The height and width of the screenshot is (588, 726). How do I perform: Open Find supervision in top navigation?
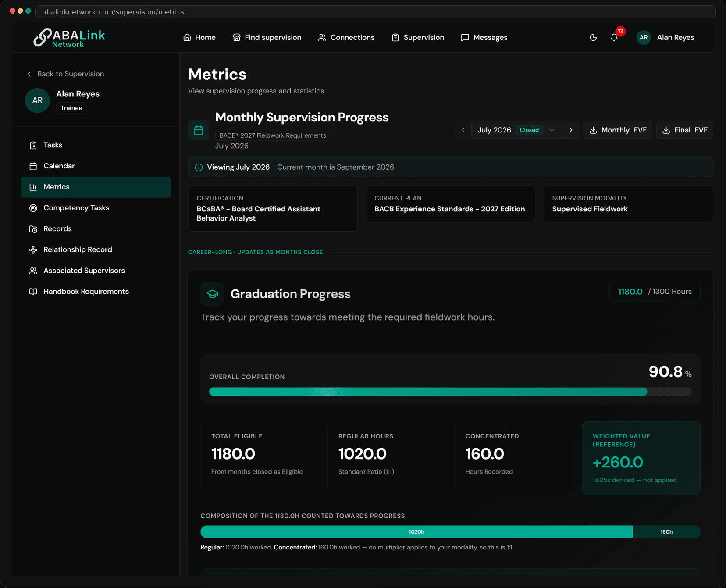click(x=267, y=38)
